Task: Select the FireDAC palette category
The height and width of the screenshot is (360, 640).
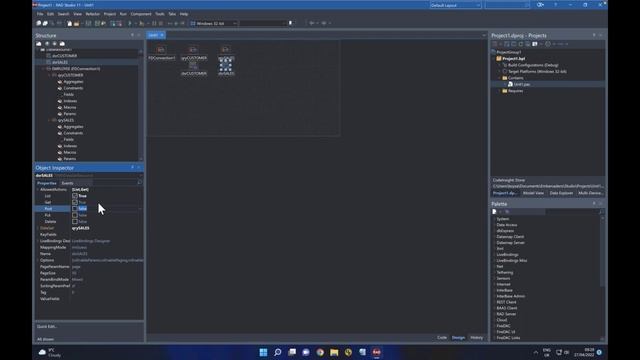Action: point(504,326)
